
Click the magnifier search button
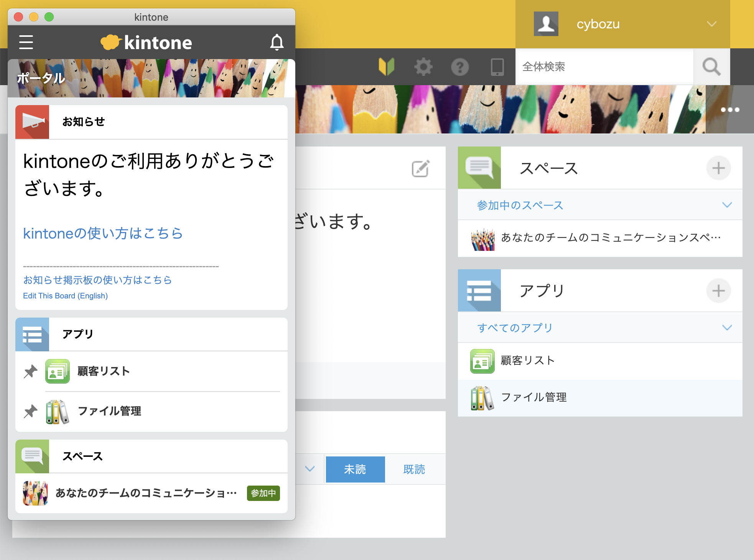(712, 67)
